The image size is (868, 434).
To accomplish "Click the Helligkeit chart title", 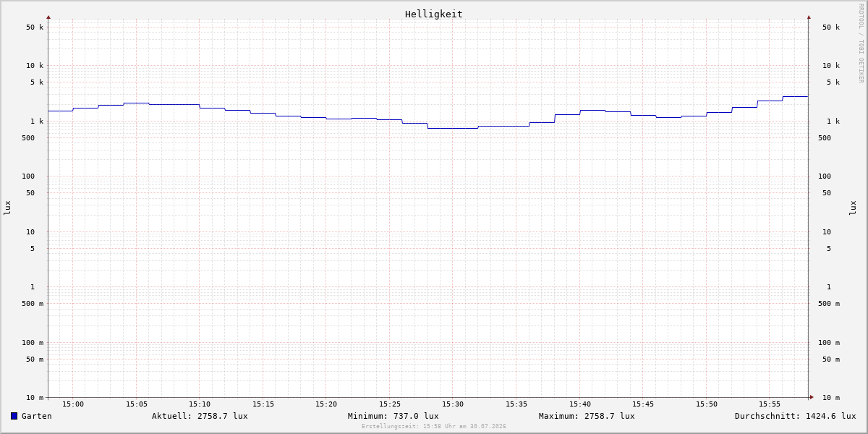I will click(x=434, y=14).
